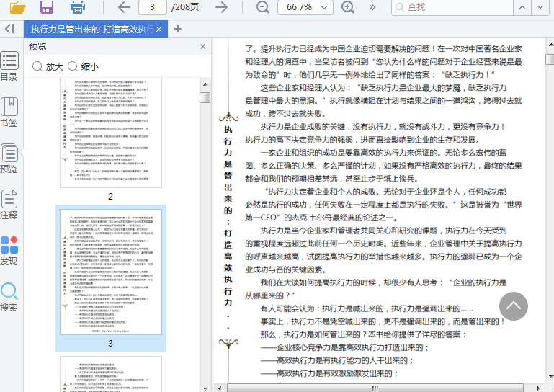Click the open file folder icon
Image resolution: width=554 pixels, height=392 pixels.
pos(17,7)
